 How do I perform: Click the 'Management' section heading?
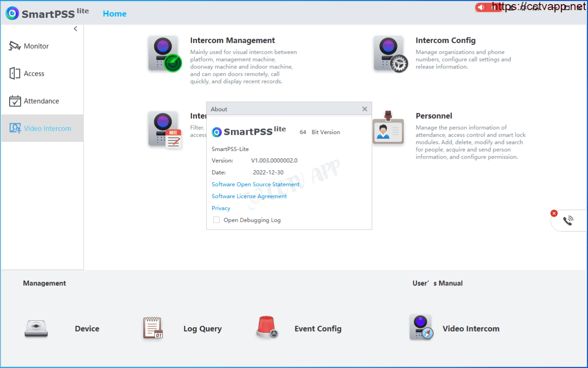[45, 283]
